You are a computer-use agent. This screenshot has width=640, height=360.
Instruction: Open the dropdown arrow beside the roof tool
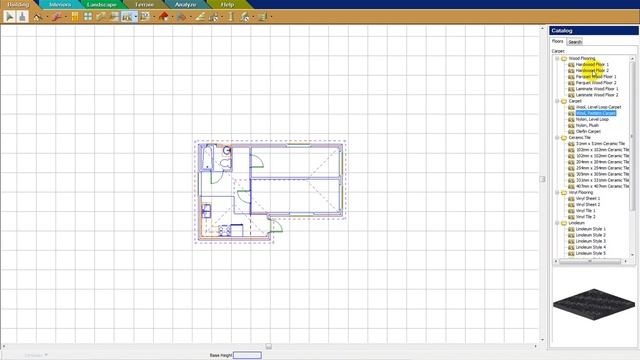pyautogui.click(x=172, y=17)
